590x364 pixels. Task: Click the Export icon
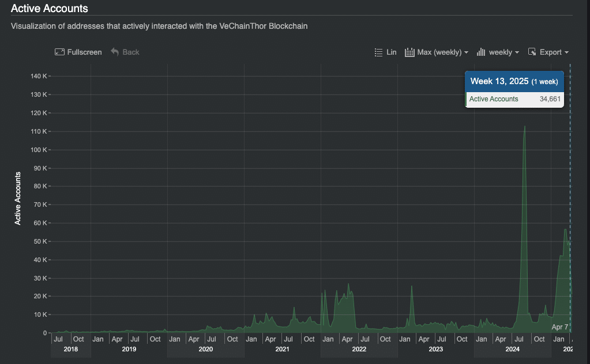[532, 52]
